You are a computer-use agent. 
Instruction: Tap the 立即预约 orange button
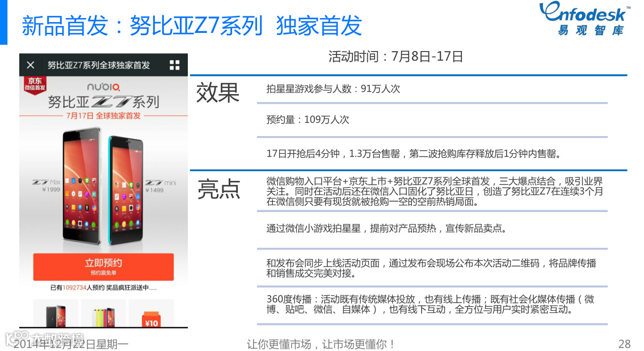pos(103,267)
